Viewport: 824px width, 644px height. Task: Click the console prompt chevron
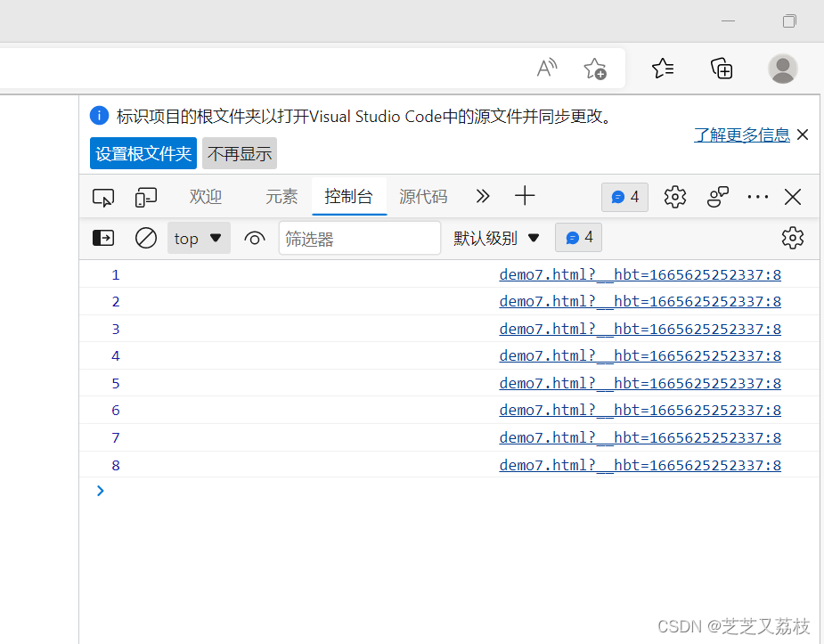click(x=101, y=491)
